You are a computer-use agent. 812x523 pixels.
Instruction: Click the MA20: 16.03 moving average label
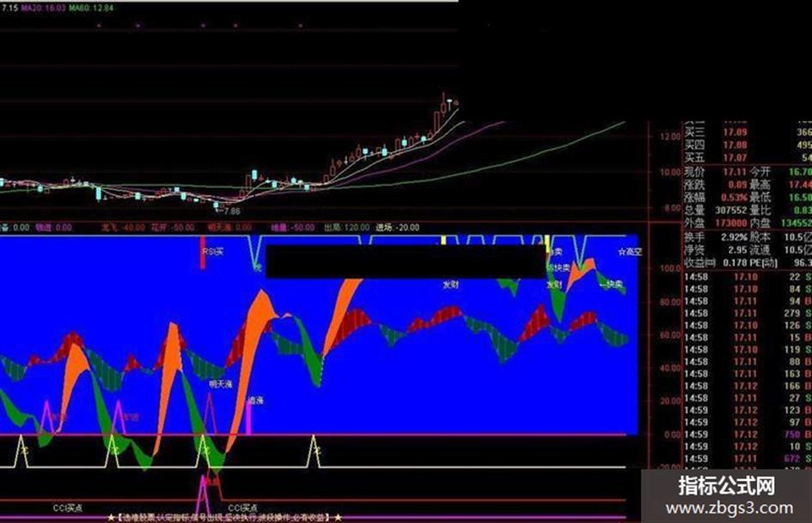pyautogui.click(x=44, y=9)
